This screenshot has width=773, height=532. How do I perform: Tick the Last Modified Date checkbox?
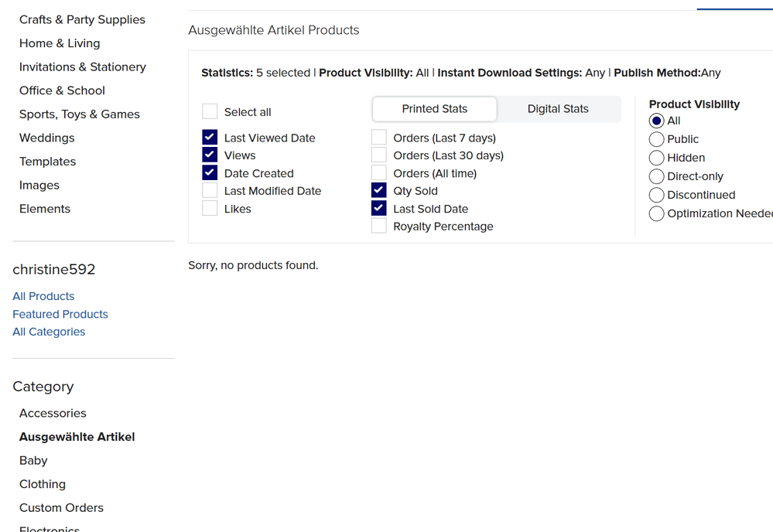(x=210, y=191)
